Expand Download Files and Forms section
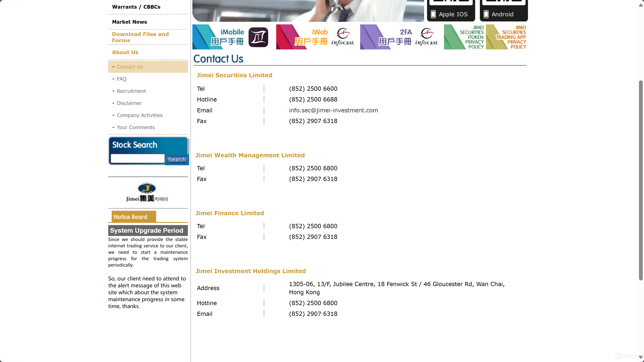Screen dimensions: 644x362 click(140, 37)
